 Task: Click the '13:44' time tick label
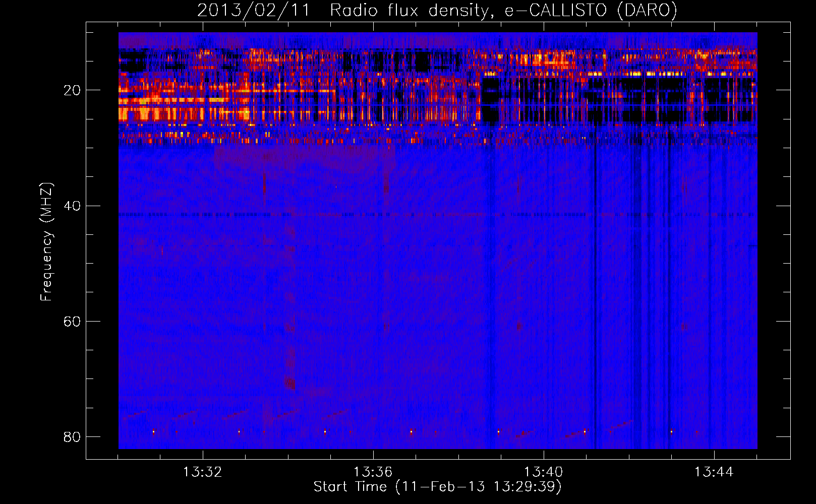click(x=714, y=472)
